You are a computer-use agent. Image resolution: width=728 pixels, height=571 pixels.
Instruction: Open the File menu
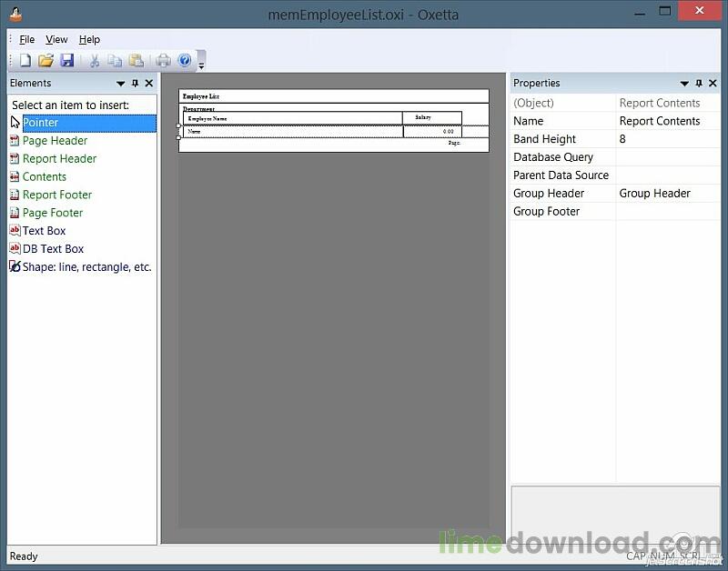[x=27, y=40]
